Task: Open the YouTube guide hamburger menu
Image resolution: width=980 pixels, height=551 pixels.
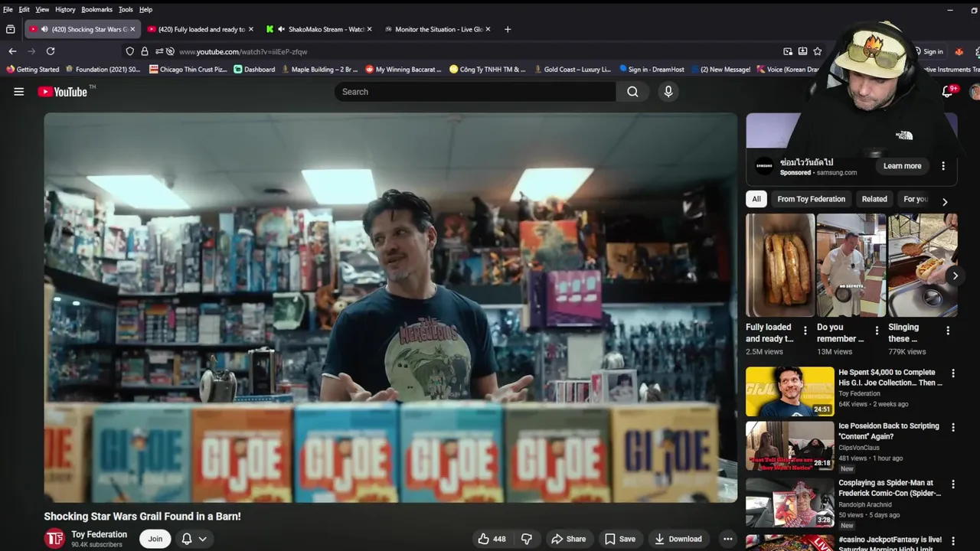Action: click(19, 92)
